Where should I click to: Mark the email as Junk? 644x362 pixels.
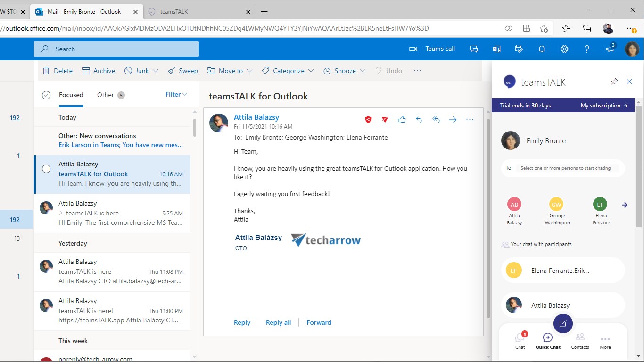click(x=137, y=71)
